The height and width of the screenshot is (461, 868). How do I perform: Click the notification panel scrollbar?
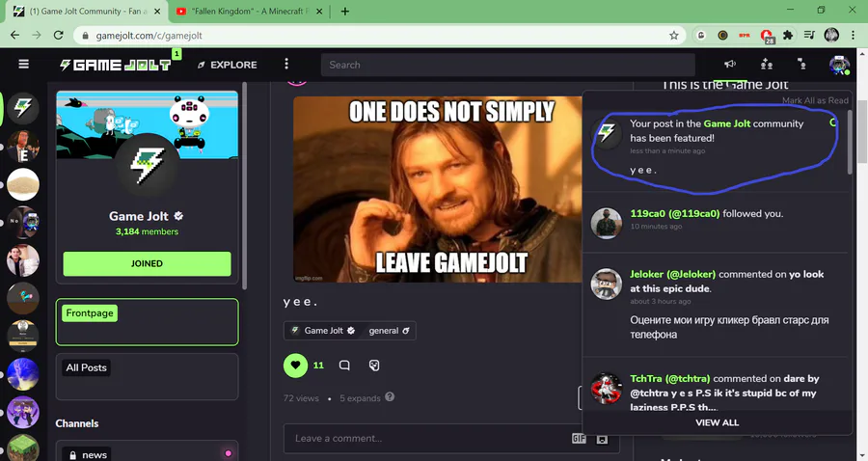tap(850, 142)
